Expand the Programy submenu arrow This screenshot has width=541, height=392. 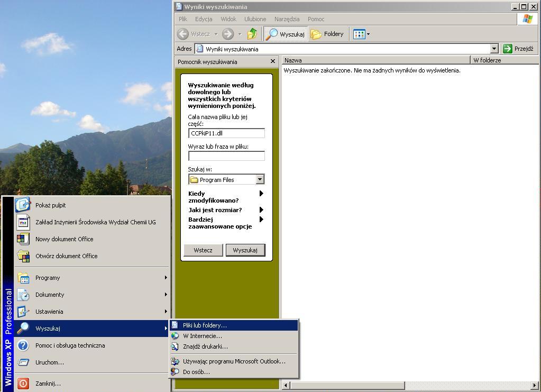[166, 277]
